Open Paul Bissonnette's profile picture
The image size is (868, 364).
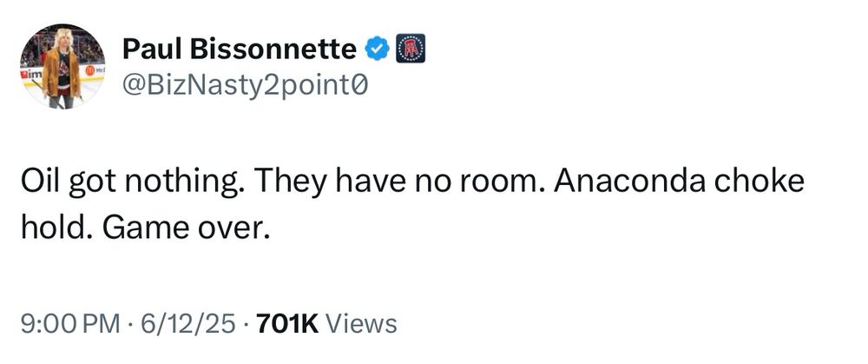coord(62,67)
